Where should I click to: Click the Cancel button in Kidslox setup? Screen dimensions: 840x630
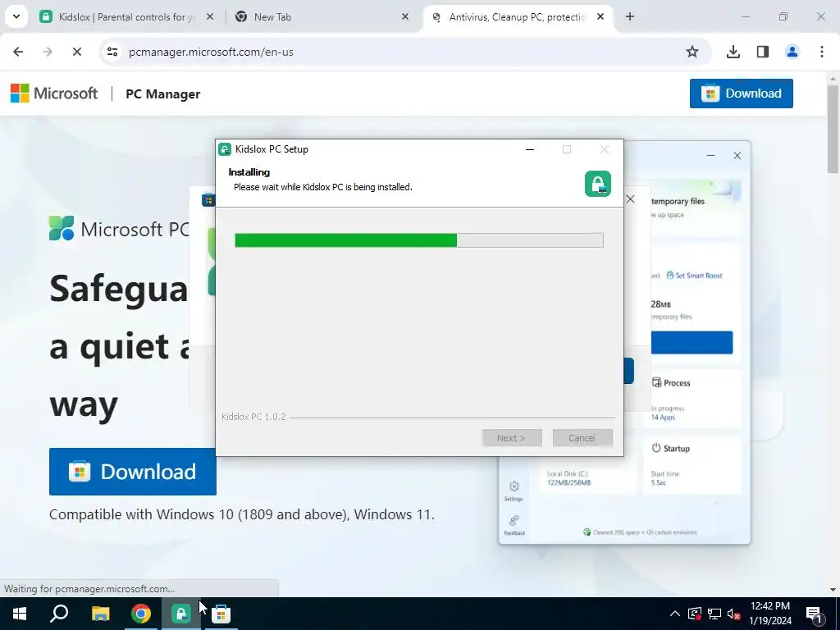click(x=582, y=438)
